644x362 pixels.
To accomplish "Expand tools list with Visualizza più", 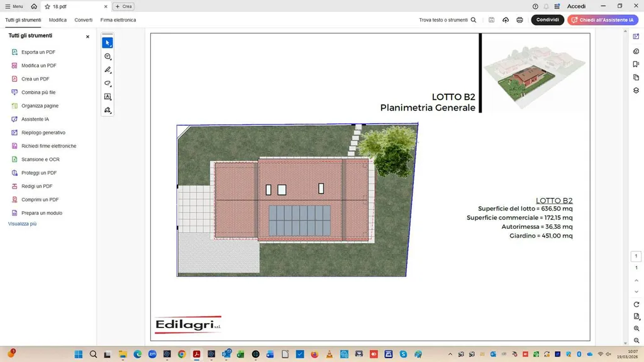I will click(x=22, y=224).
